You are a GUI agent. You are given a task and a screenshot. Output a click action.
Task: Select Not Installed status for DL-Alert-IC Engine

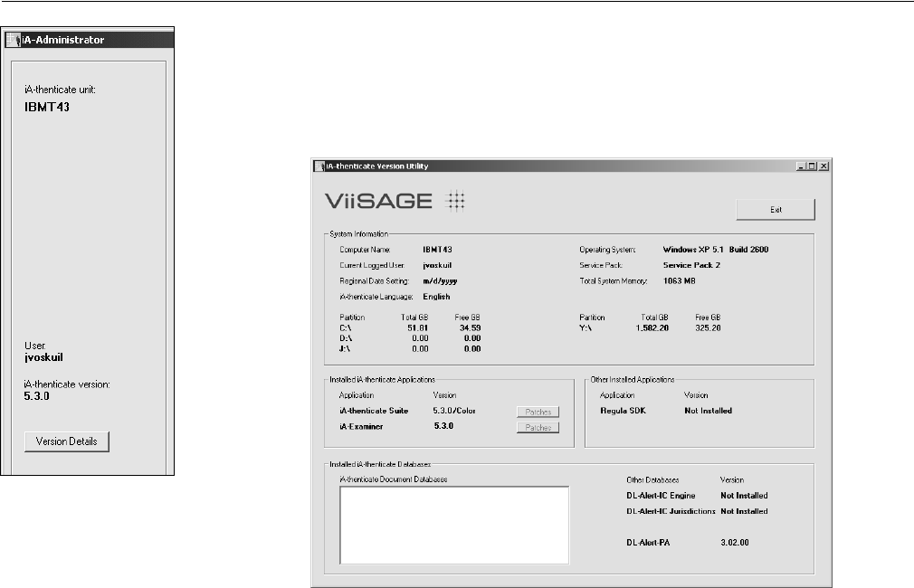click(744, 496)
